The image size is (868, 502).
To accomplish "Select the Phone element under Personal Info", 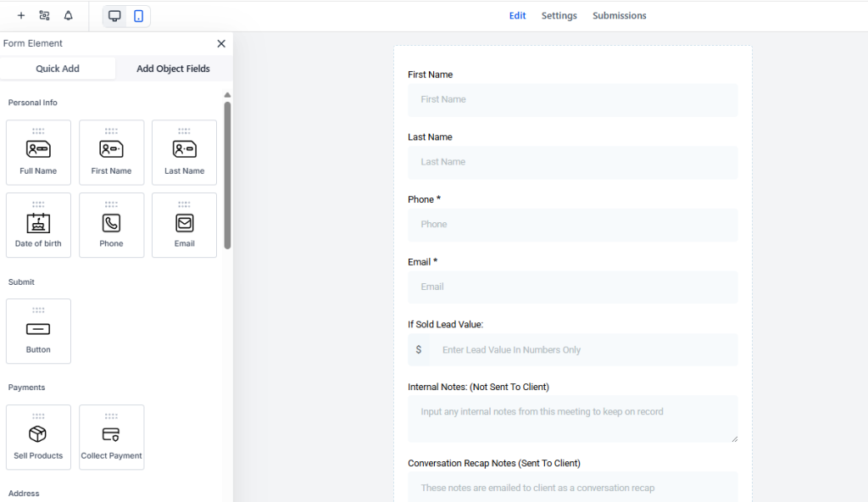I will click(x=111, y=225).
